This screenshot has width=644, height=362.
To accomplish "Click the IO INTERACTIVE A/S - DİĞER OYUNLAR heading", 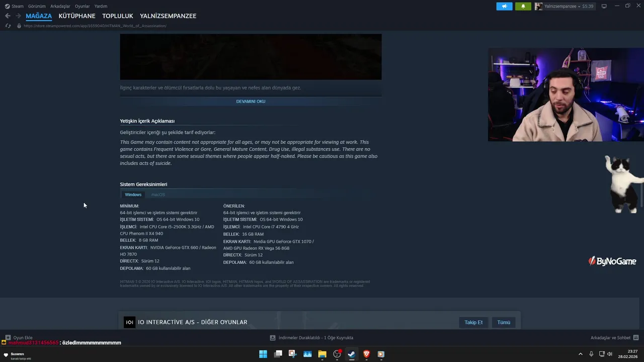I will (x=193, y=322).
